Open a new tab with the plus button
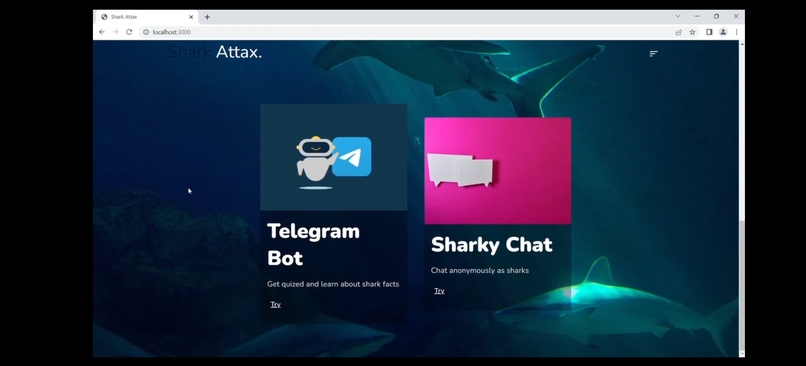806x366 pixels. click(207, 17)
